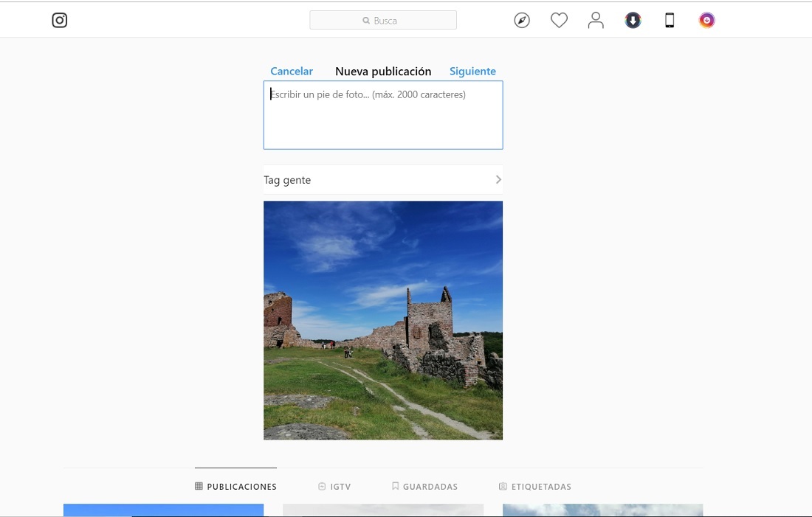Viewport: 812px width, 517px height.
Task: Open the heart activity notifications
Action: 559,21
